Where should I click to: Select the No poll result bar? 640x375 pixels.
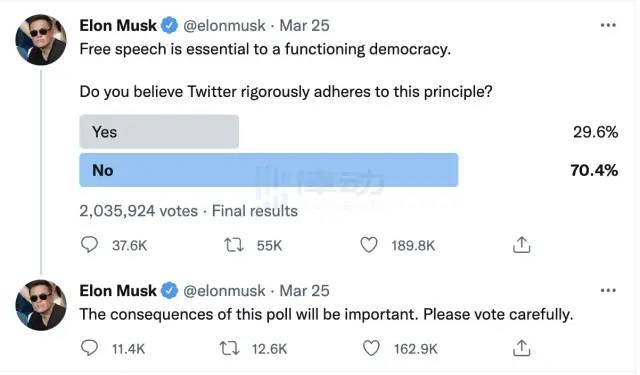pyautogui.click(x=269, y=170)
